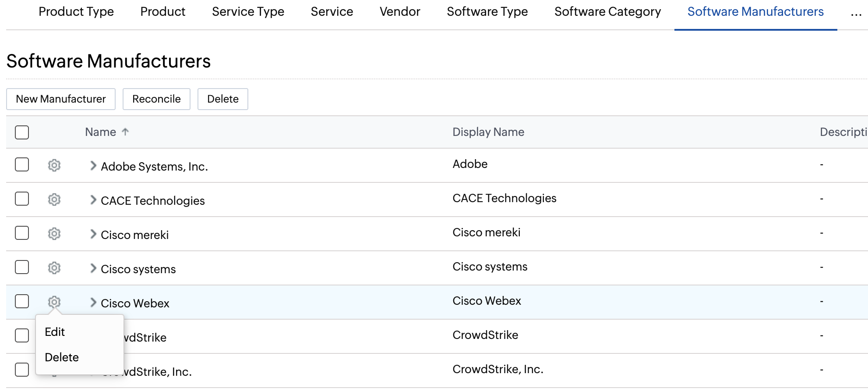Click the Display Name column header

488,132
